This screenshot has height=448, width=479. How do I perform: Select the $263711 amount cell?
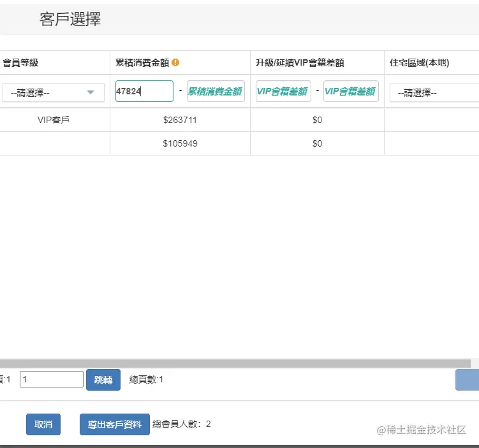[180, 120]
